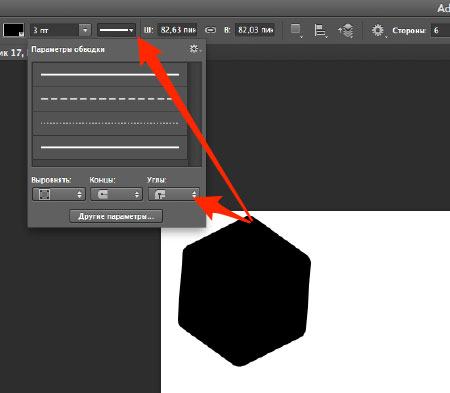Click the Стороны: label text
Screen dimensions: 450x393
coord(409,31)
